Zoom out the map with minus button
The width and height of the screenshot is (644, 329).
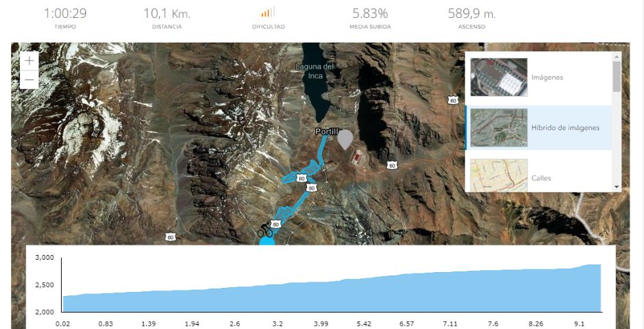[29, 80]
